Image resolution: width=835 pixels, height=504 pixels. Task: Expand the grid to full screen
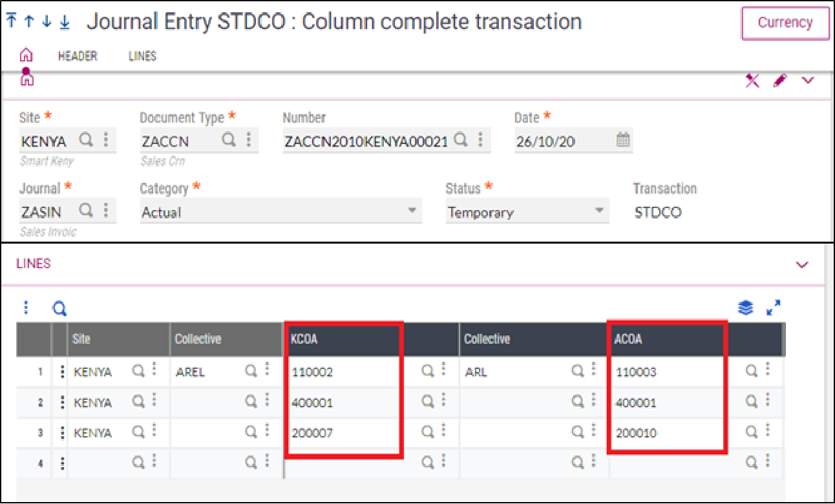[x=774, y=308]
